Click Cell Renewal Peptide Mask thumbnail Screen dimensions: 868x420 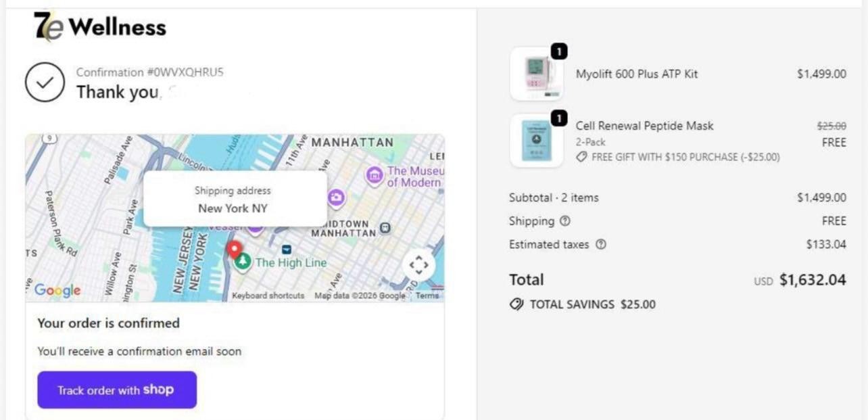pos(537,141)
